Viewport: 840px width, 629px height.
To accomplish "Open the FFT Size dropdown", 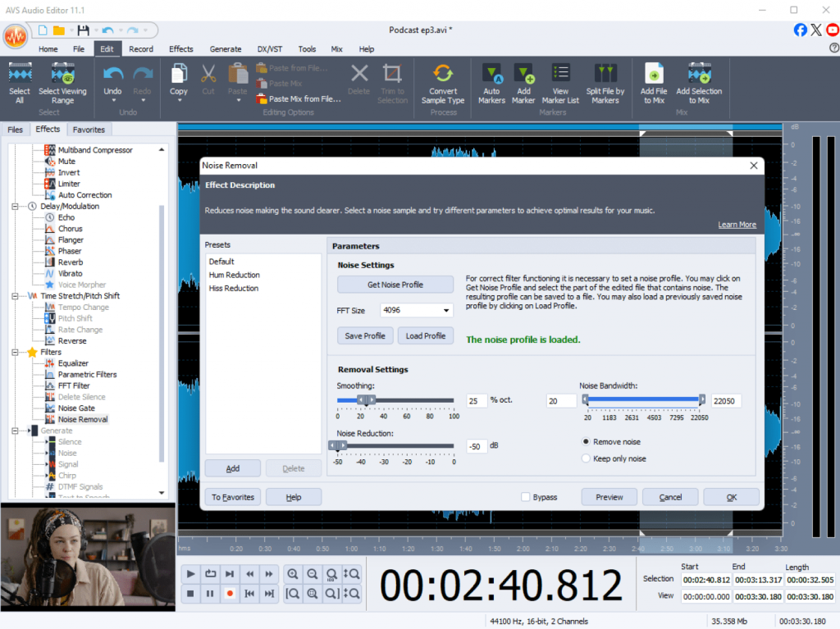I will coord(417,311).
